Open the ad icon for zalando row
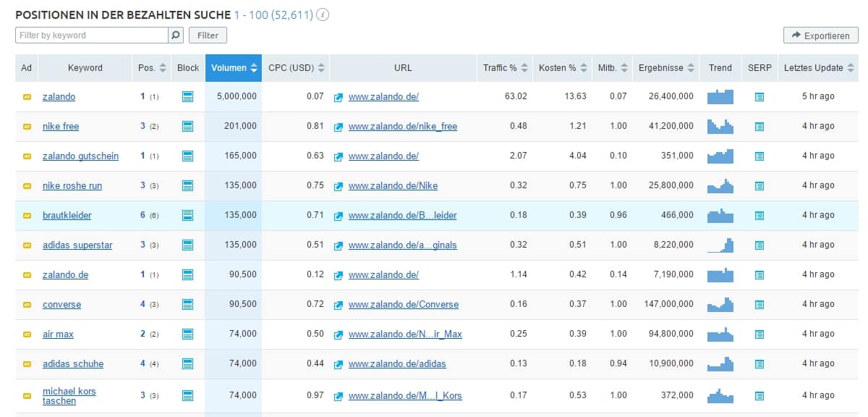The image size is (868, 417). (27, 96)
